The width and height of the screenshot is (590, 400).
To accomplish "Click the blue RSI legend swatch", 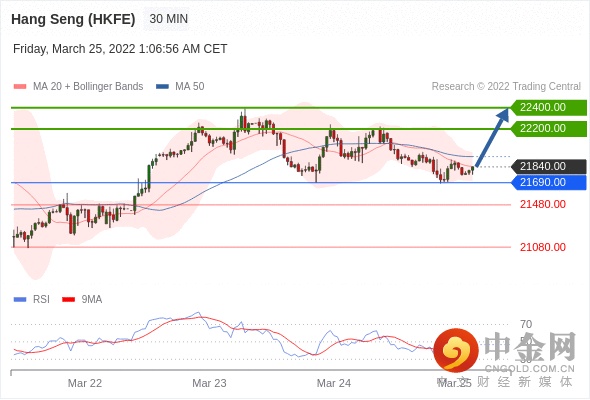I will pos(20,300).
